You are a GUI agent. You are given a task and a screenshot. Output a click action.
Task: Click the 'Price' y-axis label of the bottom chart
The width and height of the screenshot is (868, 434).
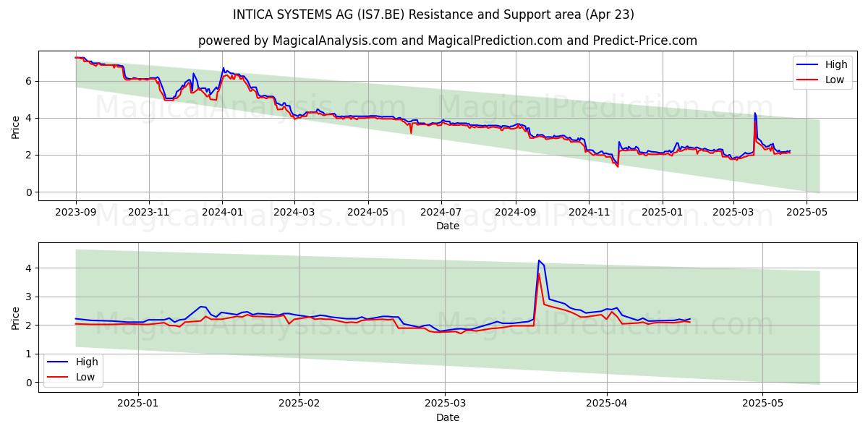[x=16, y=318]
